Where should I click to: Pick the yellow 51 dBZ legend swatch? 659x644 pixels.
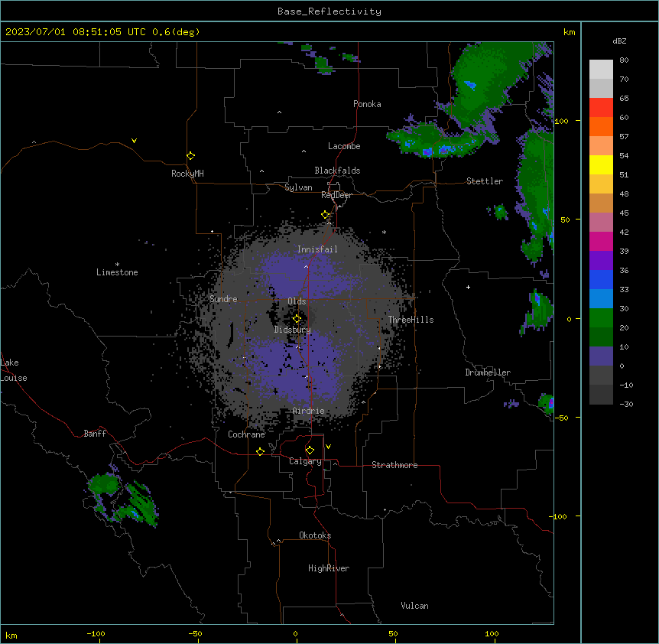(x=601, y=164)
